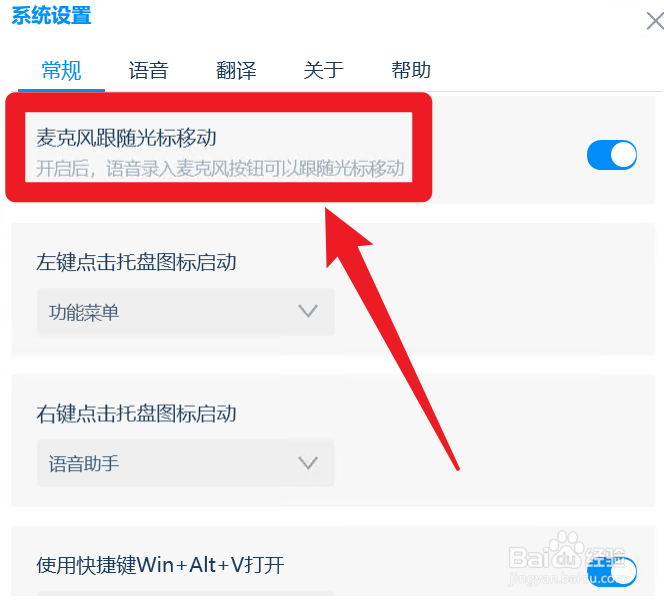Click the chevron arrow in 语音助手 dropdown
The width and height of the screenshot is (664, 602).
pyautogui.click(x=308, y=462)
